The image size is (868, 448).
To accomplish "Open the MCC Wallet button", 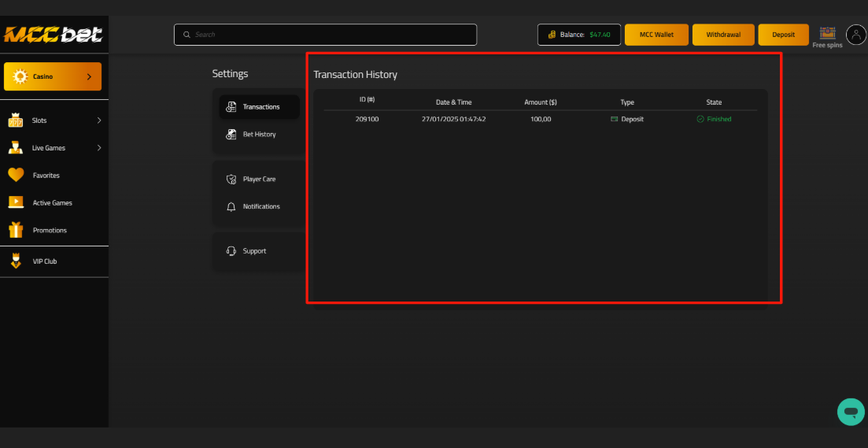I will [x=656, y=35].
